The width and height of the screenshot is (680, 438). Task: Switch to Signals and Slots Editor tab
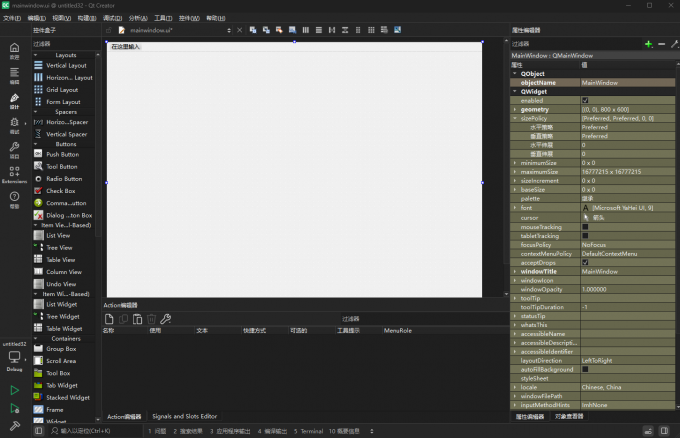click(184, 416)
